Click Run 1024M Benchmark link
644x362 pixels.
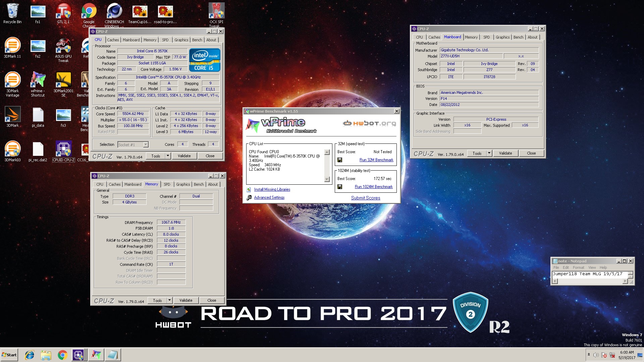pos(374,187)
